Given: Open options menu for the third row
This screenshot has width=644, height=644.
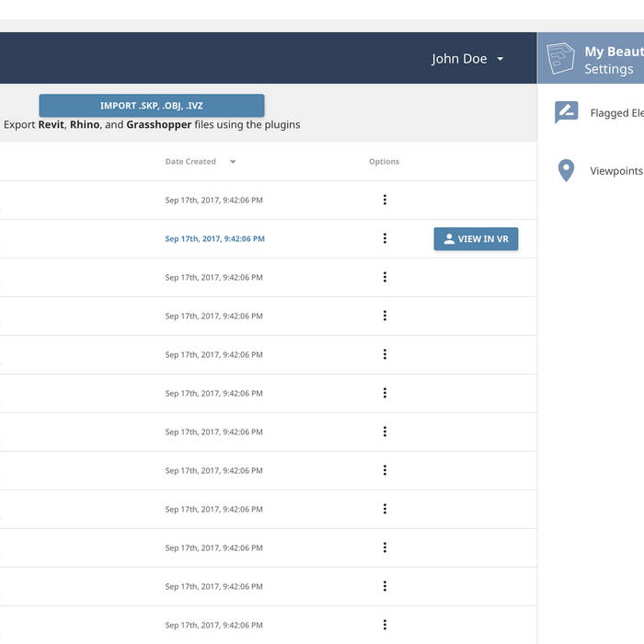Looking at the screenshot, I should pyautogui.click(x=385, y=277).
